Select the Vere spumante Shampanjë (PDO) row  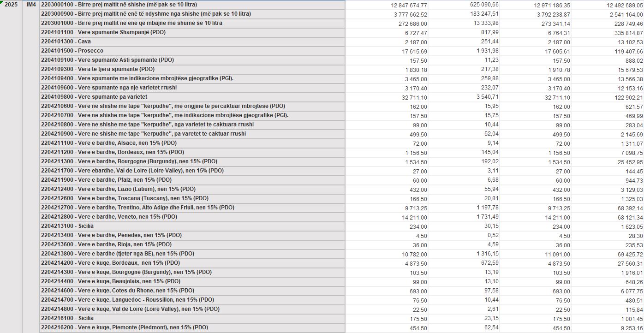103,32
